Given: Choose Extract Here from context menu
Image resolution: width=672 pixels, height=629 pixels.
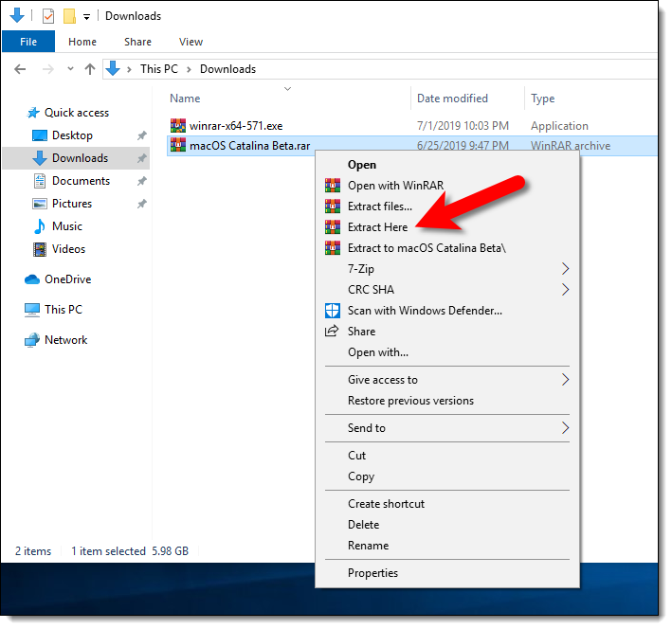Looking at the screenshot, I should point(447,227).
